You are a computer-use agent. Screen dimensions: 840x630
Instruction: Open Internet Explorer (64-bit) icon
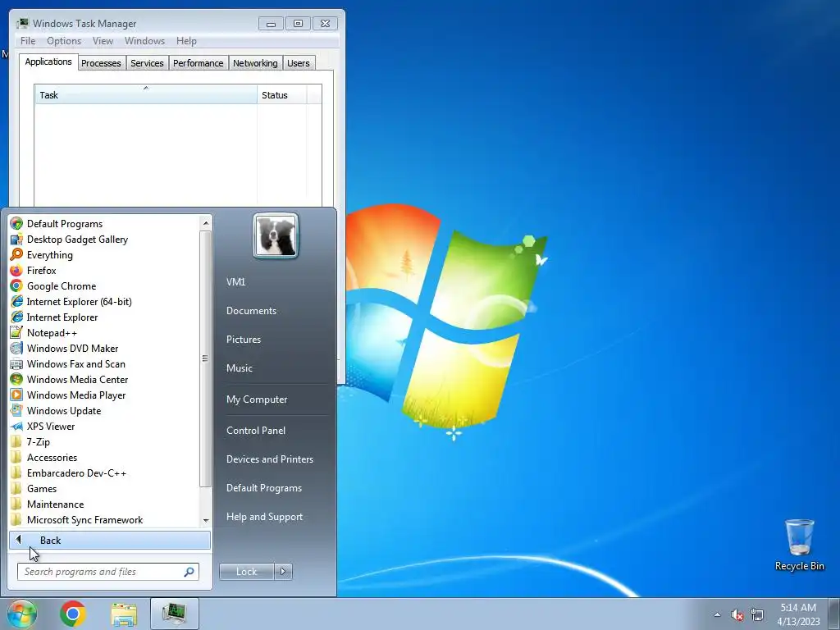click(x=16, y=301)
